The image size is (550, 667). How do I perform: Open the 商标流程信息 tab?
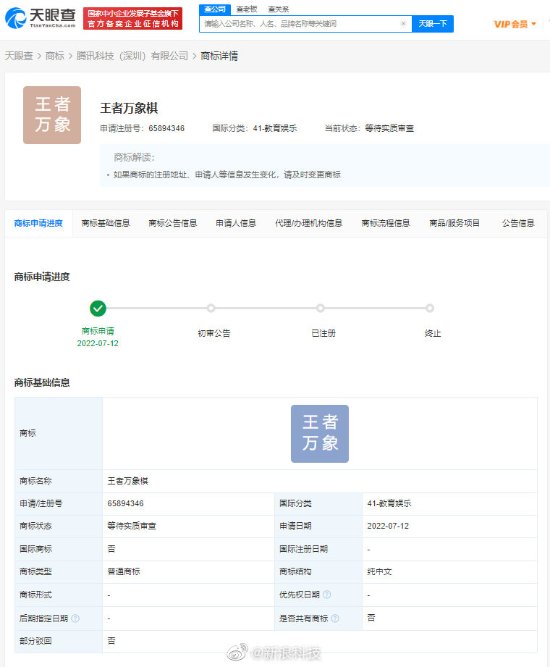point(385,223)
